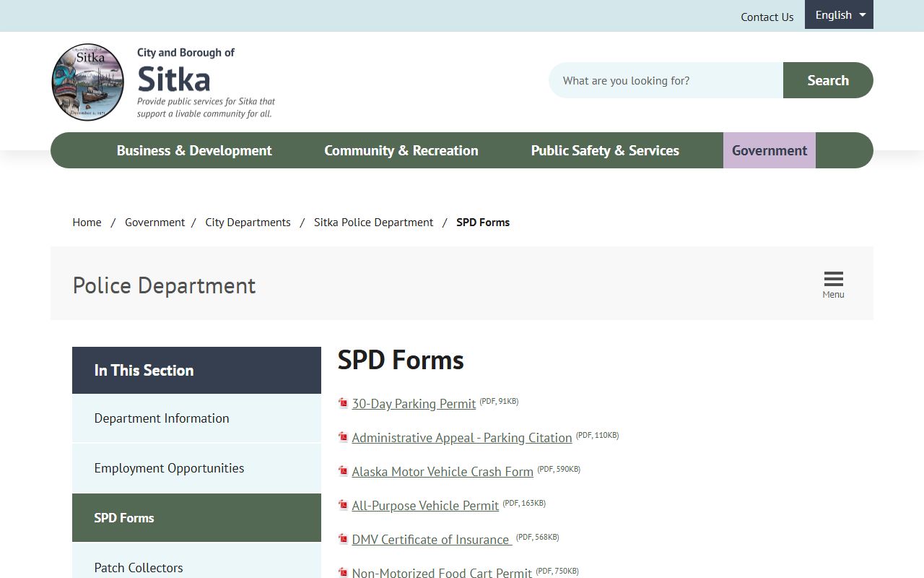Go to Government breadcrumb
924x578 pixels.
154,223
